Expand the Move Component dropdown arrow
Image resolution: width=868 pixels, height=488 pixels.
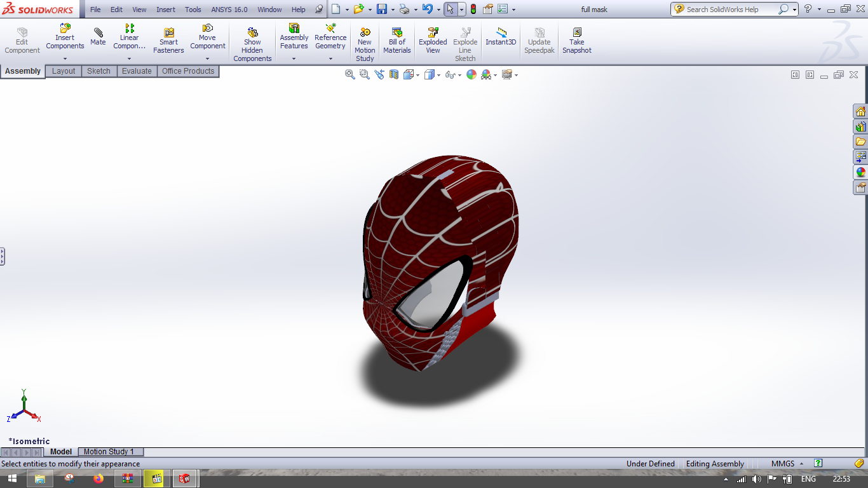coord(207,58)
